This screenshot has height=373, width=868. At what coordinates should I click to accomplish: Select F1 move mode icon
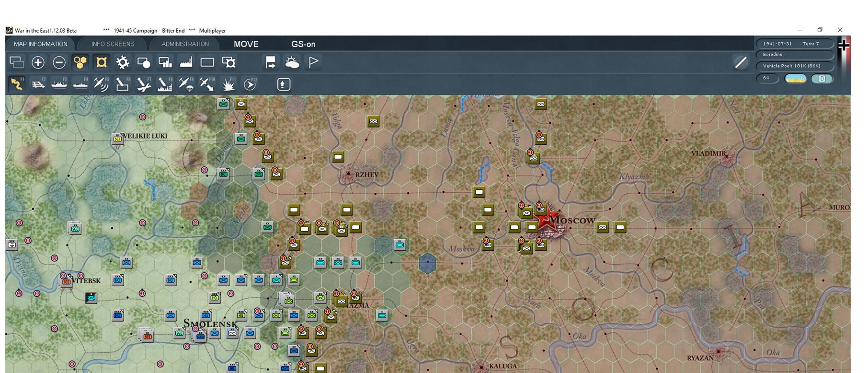click(x=17, y=84)
